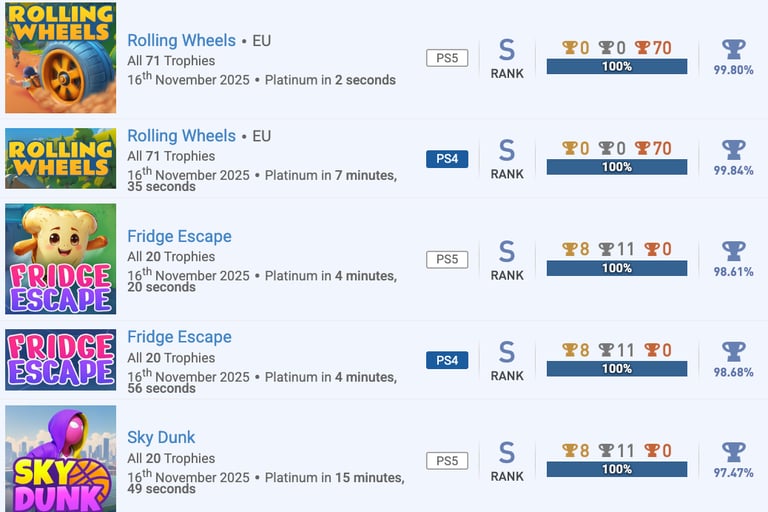Click the blue trophy icon above 99.80%
Image resolution: width=768 pixels, height=512 pixels.
click(x=734, y=49)
